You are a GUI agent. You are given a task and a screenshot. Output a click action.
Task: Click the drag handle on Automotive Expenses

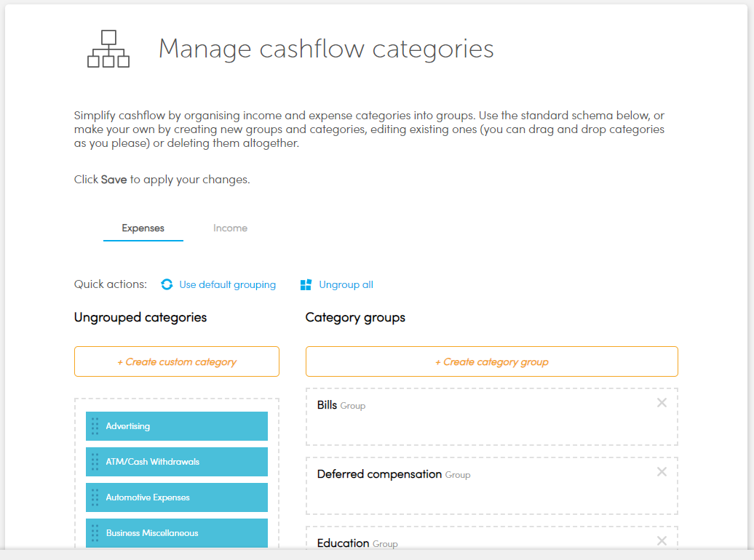(x=95, y=497)
